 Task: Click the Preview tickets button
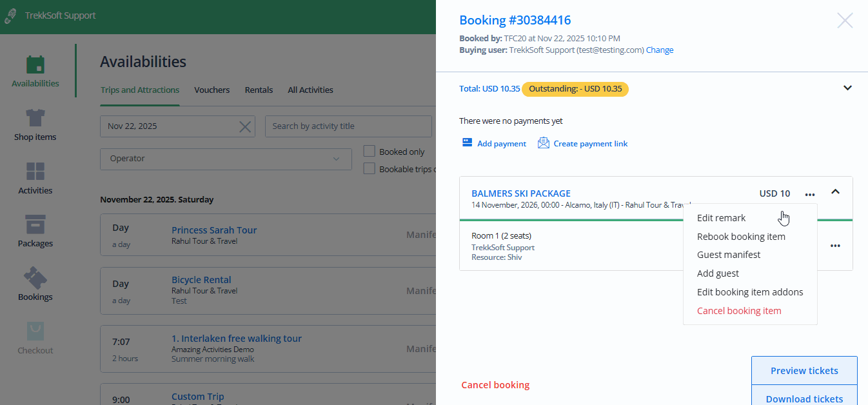[804, 371]
